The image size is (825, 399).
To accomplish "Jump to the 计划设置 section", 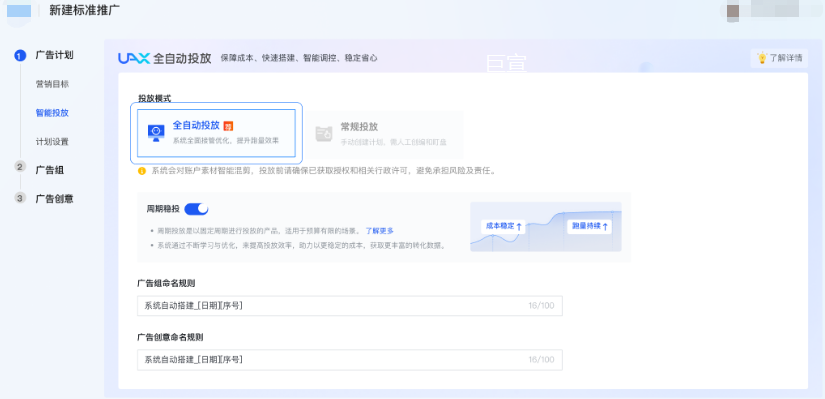I will [x=52, y=142].
